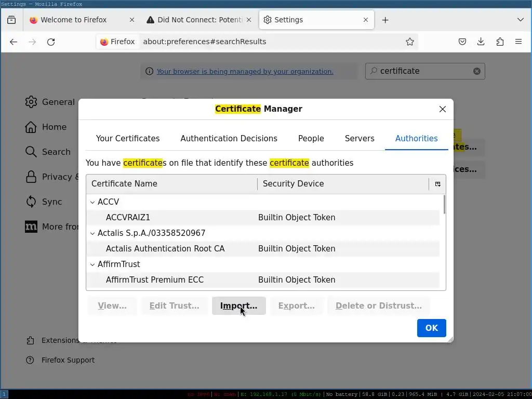Go forward with the arrow button
Screen dimensions: 532x399
32,42
